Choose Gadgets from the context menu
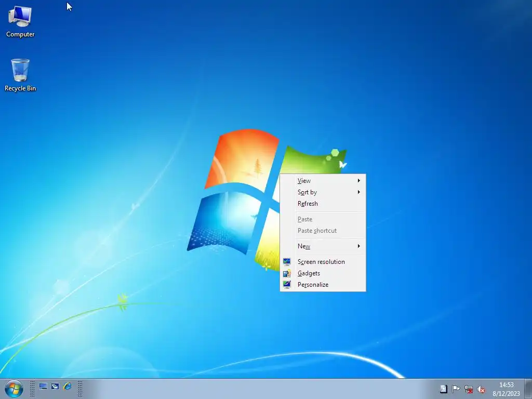 coord(323,273)
